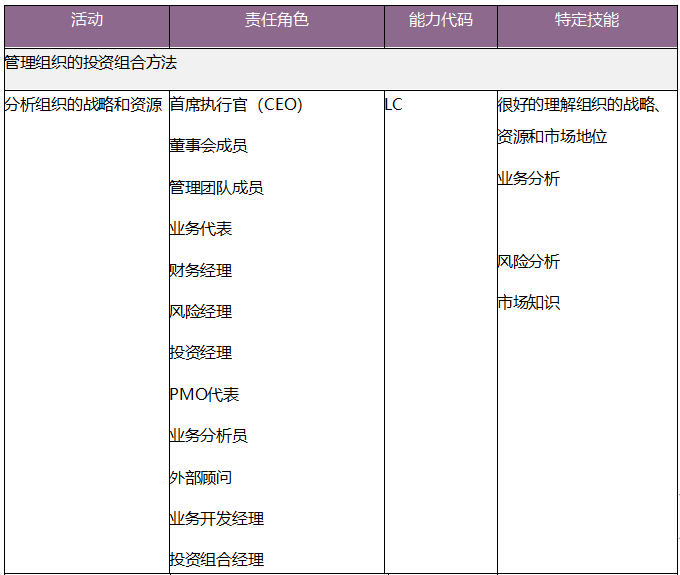The height and width of the screenshot is (575, 680).
Task: Click the 财务经理 role entry
Action: click(x=201, y=270)
